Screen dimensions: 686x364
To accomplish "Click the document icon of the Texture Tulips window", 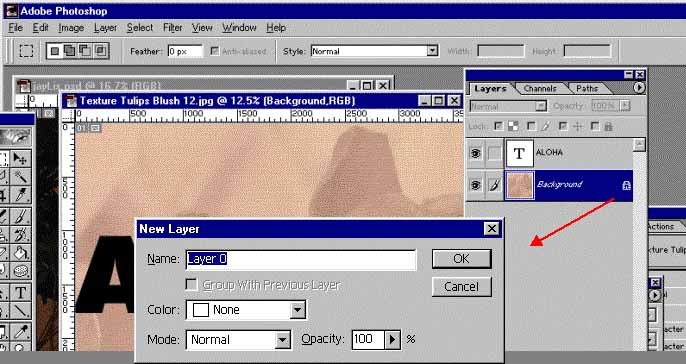I will [70, 101].
